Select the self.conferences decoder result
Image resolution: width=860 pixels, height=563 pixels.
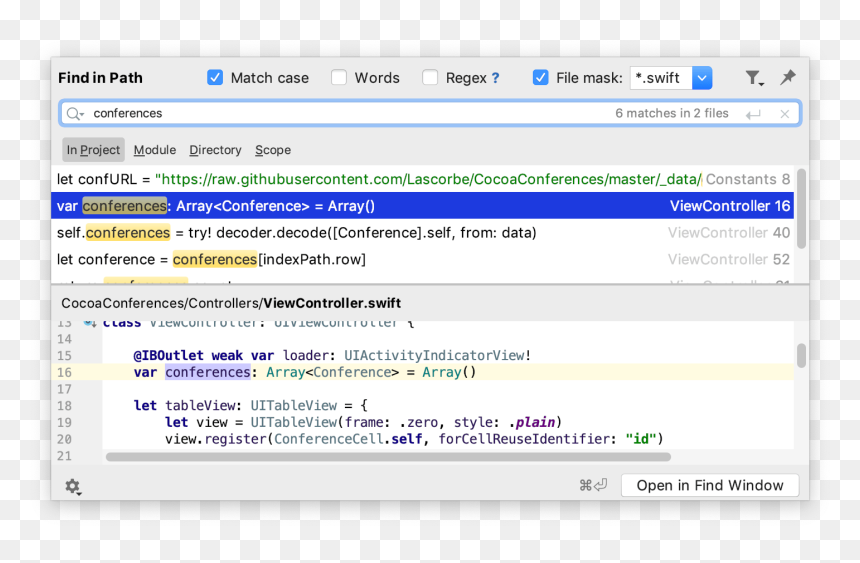point(422,233)
